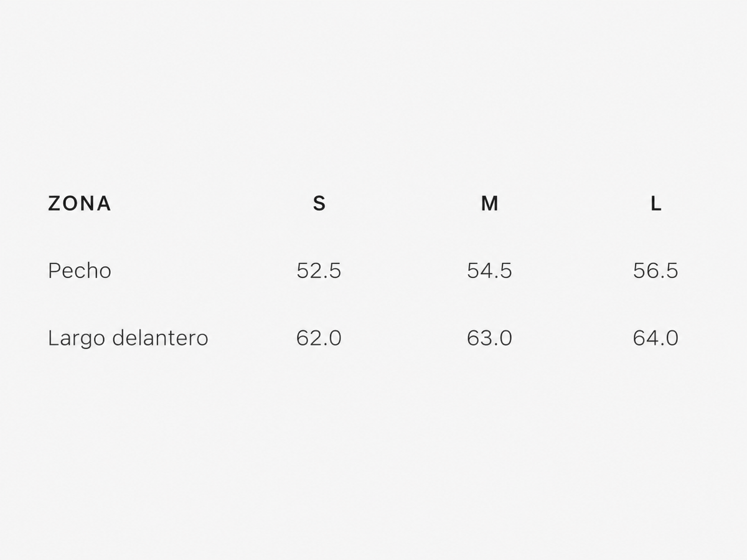Select the 54.5 value
The width and height of the screenshot is (747, 560).
point(489,271)
